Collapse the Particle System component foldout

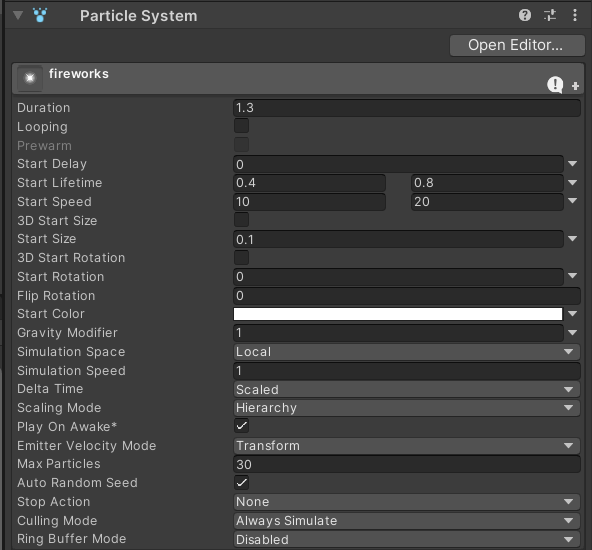tap(18, 15)
